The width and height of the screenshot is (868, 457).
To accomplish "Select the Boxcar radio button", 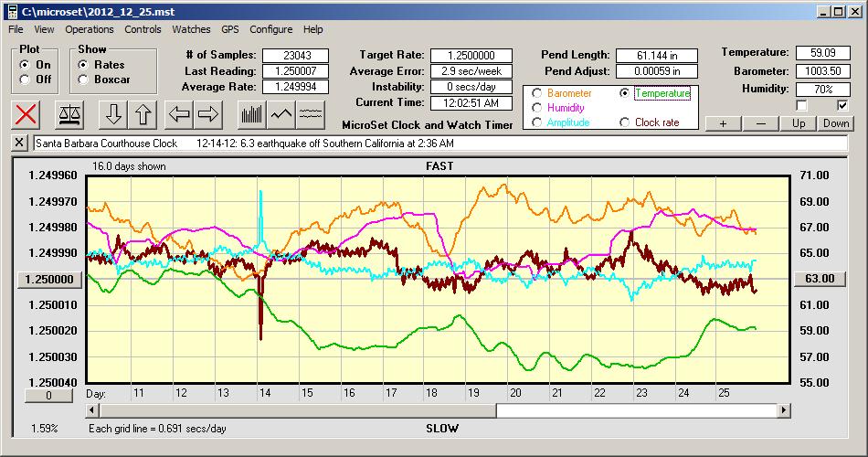I will (83, 80).
